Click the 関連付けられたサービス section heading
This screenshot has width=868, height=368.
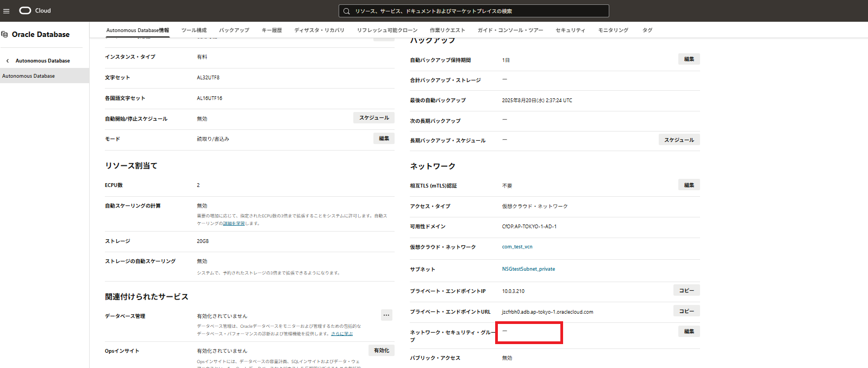click(x=147, y=297)
